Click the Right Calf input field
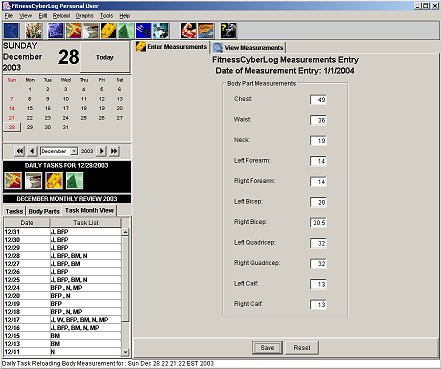Screen dimensions: 441x369 point(318,305)
